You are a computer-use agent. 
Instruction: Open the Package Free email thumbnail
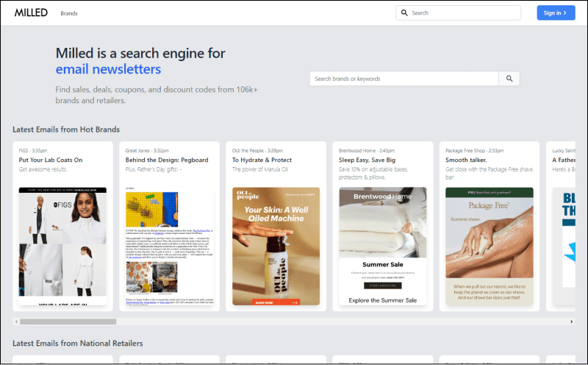(x=490, y=246)
